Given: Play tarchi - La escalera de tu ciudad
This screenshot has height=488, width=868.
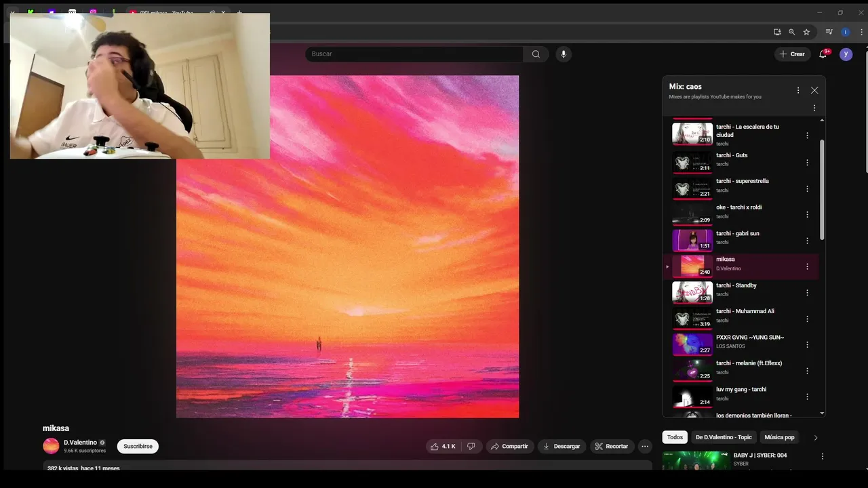Looking at the screenshot, I should point(692,134).
